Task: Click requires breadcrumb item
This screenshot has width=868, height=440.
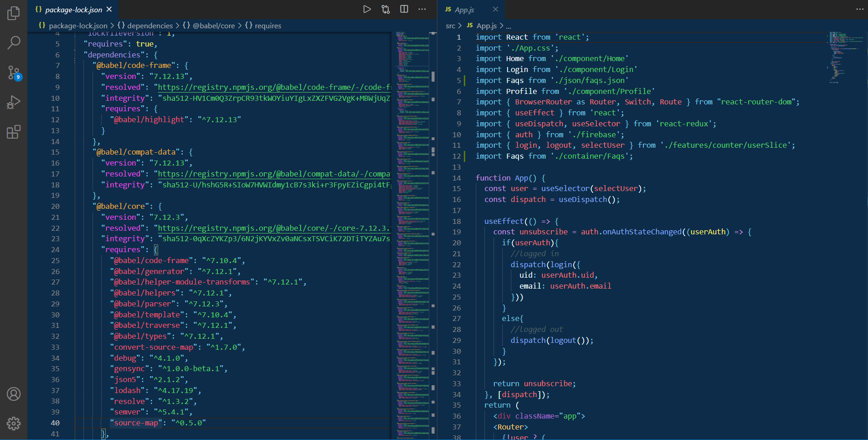Action: (x=268, y=26)
